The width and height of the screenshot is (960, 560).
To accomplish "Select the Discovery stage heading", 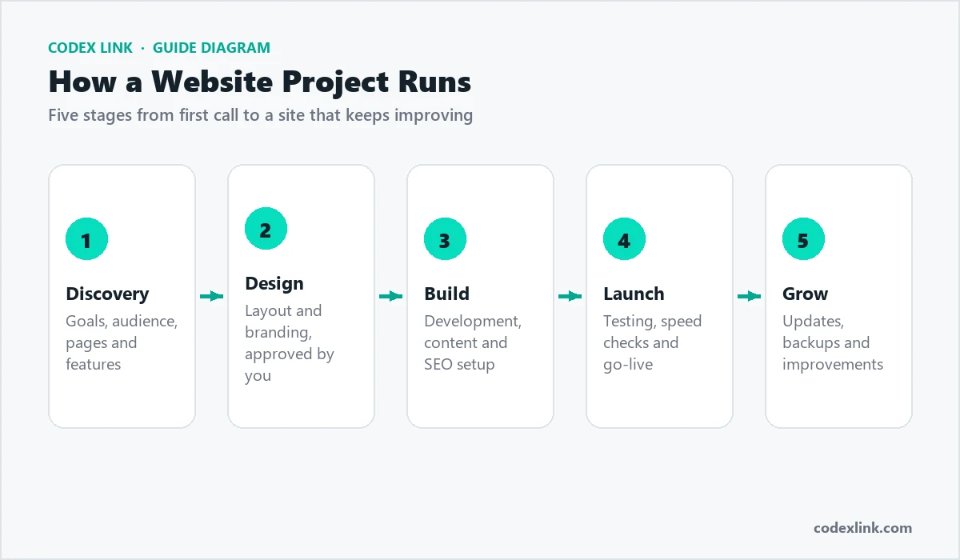I will (107, 294).
